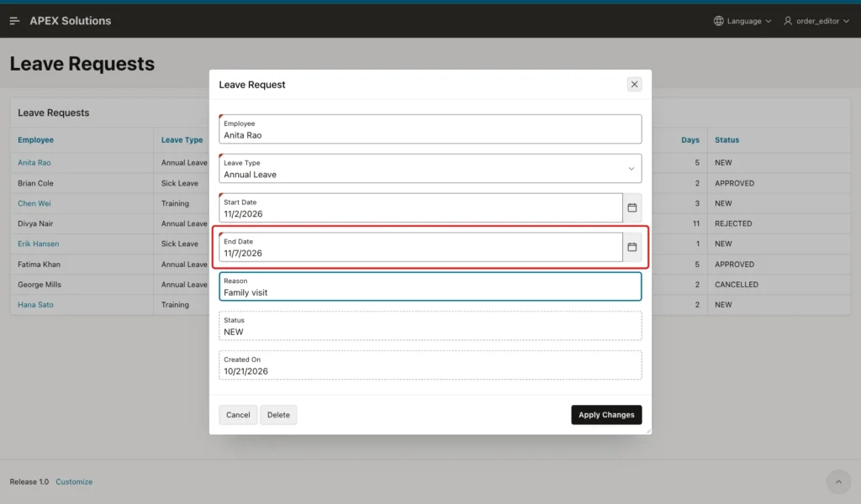Expand the Language menu chevron

click(769, 21)
